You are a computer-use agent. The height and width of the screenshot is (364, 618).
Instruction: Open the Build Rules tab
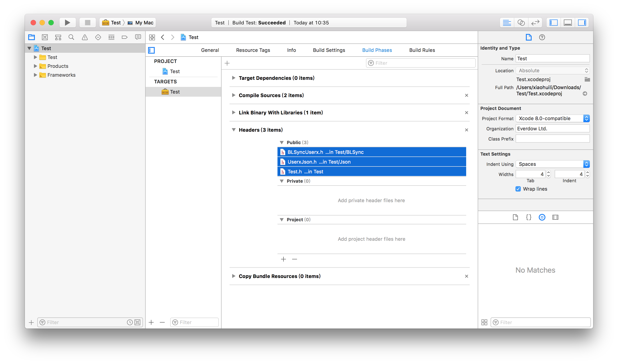(422, 50)
